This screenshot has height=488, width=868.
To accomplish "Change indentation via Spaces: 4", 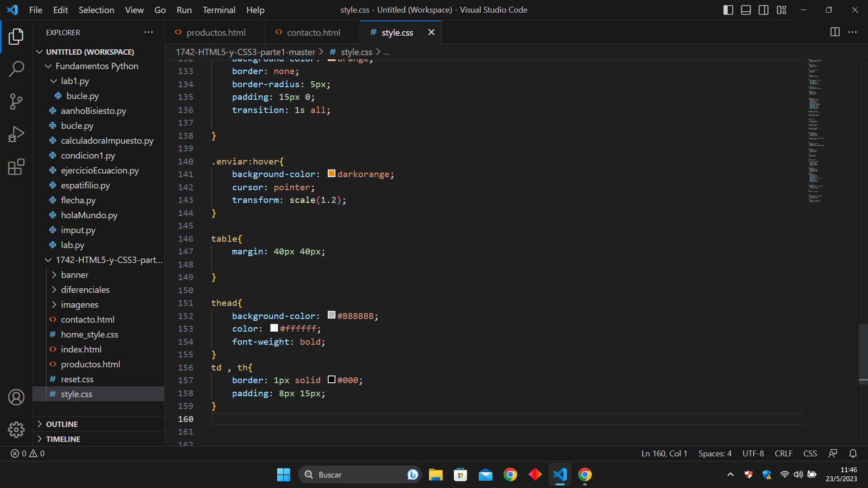I will pyautogui.click(x=715, y=453).
